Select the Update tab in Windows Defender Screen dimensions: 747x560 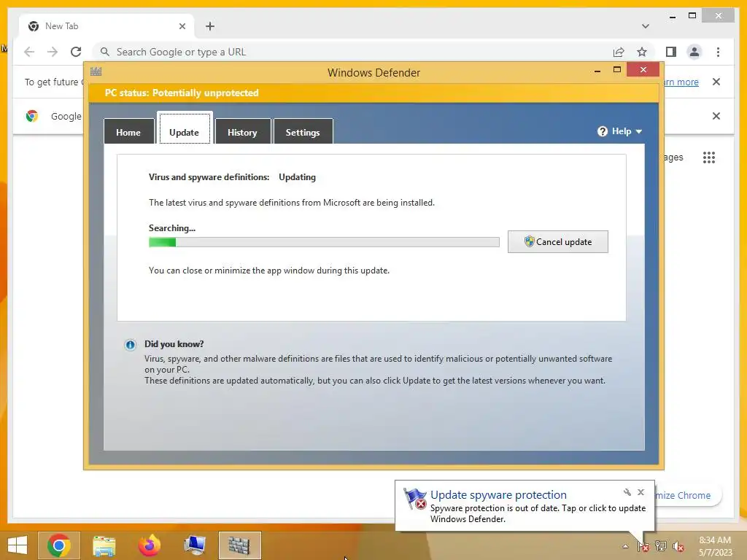tap(185, 128)
